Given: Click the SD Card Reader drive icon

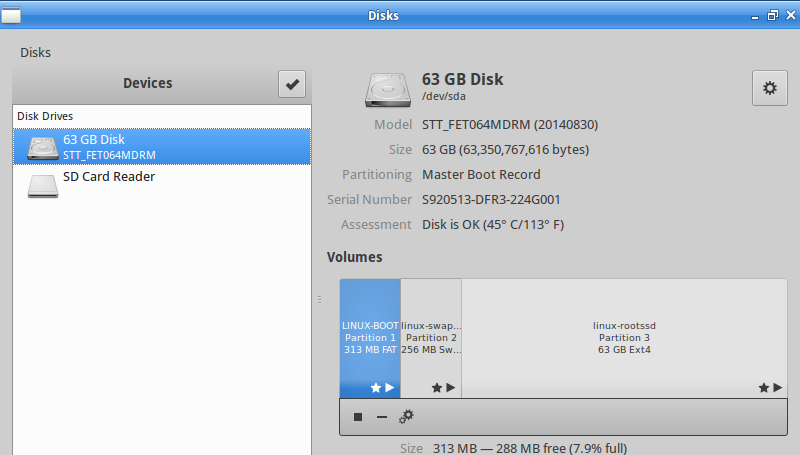Looking at the screenshot, I should pyautogui.click(x=42, y=186).
